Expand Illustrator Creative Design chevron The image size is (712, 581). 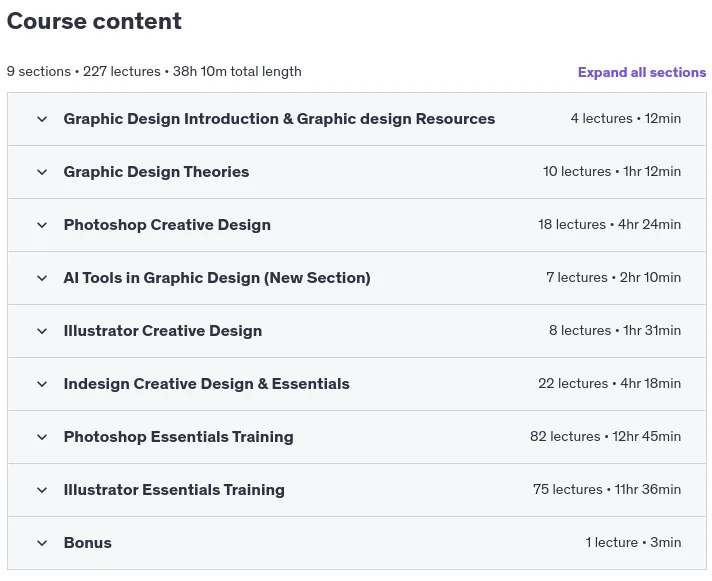42,331
